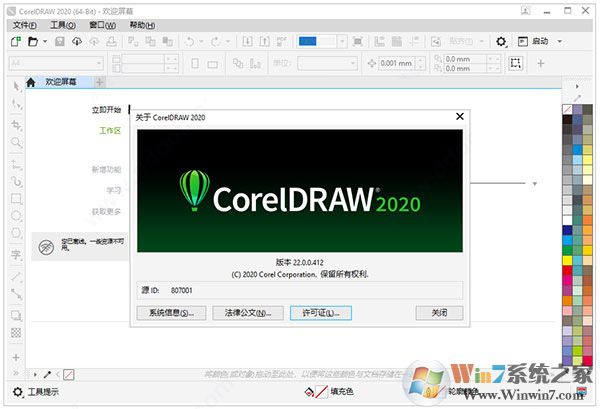The image size is (600, 409).
Task: Create a new document with the New icon
Action: click(x=16, y=41)
